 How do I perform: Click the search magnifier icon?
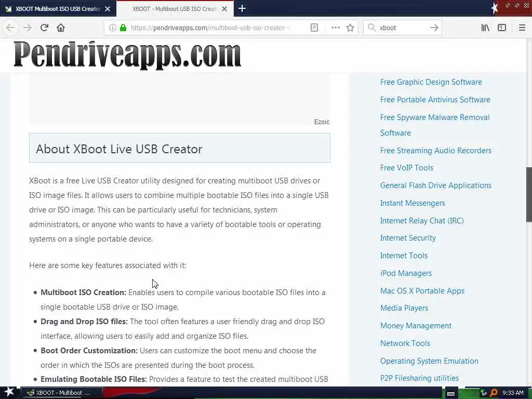[372, 28]
